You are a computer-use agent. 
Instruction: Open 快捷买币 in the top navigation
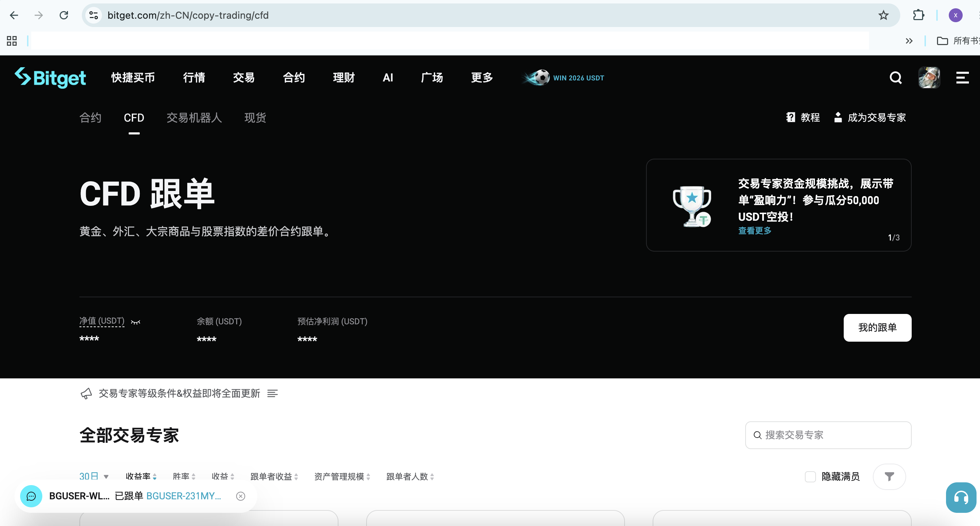(x=133, y=78)
